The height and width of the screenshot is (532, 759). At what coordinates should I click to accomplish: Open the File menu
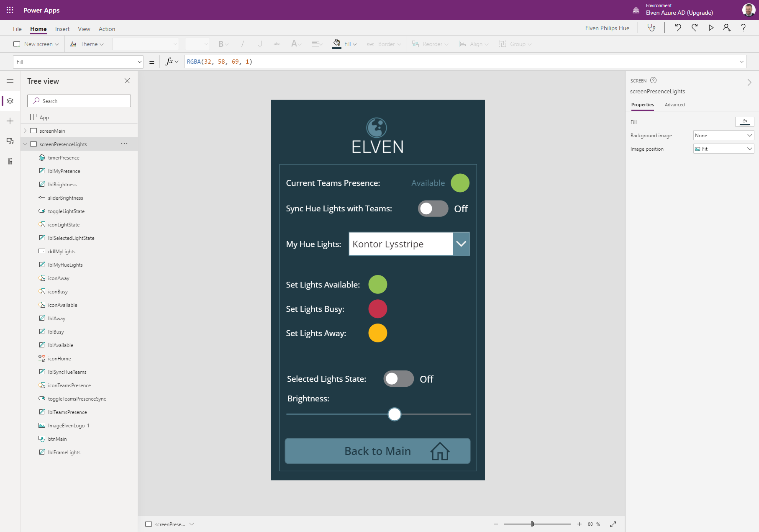click(x=17, y=28)
